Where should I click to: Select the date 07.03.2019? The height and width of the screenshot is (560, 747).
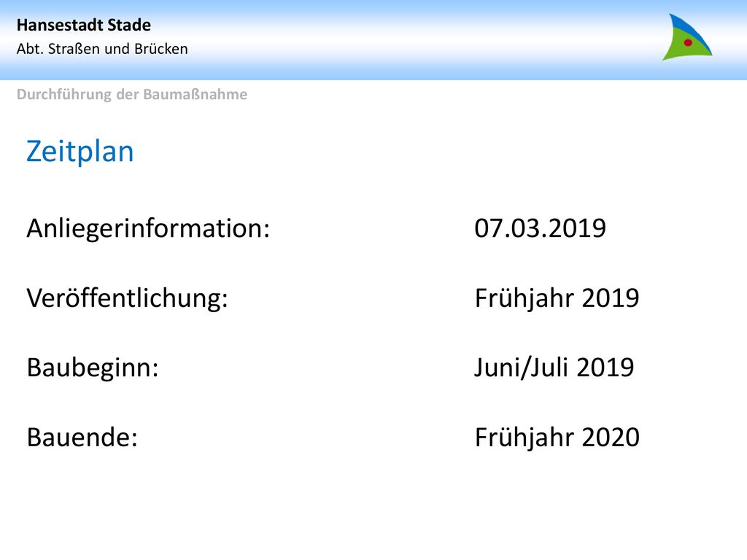(541, 228)
